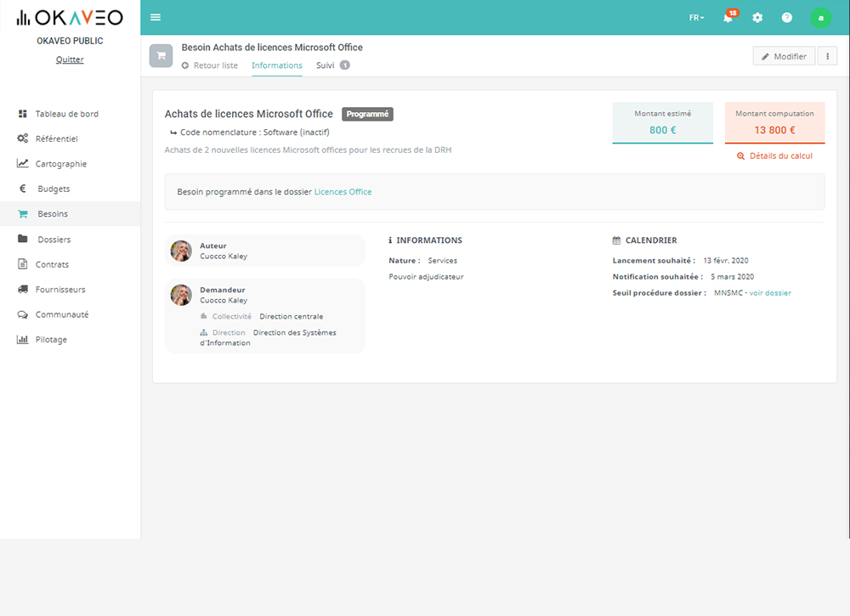Screen dimensions: 850x616
Task: Open Cartographie menu entry
Action: tap(70, 164)
